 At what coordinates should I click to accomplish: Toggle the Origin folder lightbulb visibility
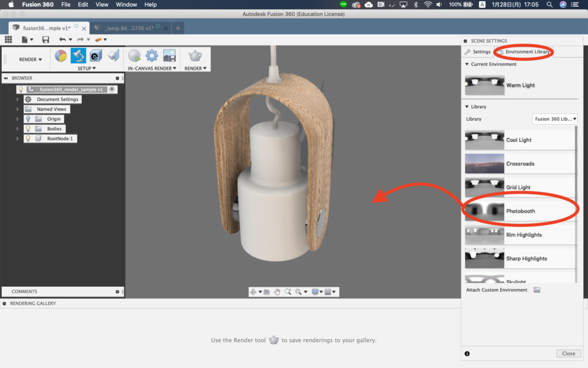[28, 119]
